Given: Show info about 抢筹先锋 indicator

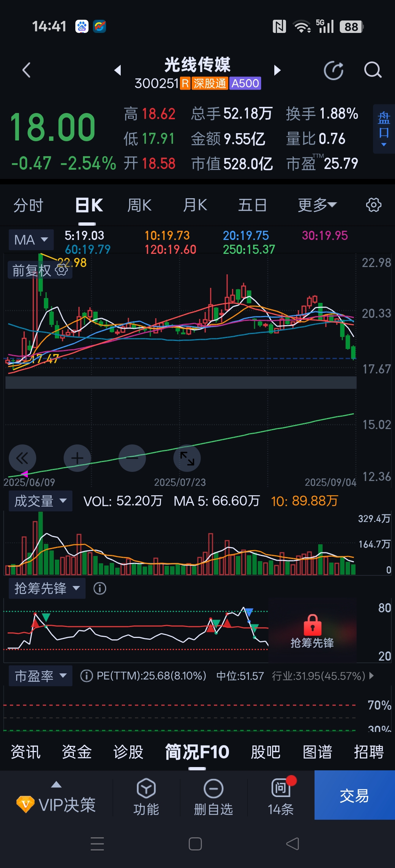Looking at the screenshot, I should [100, 588].
